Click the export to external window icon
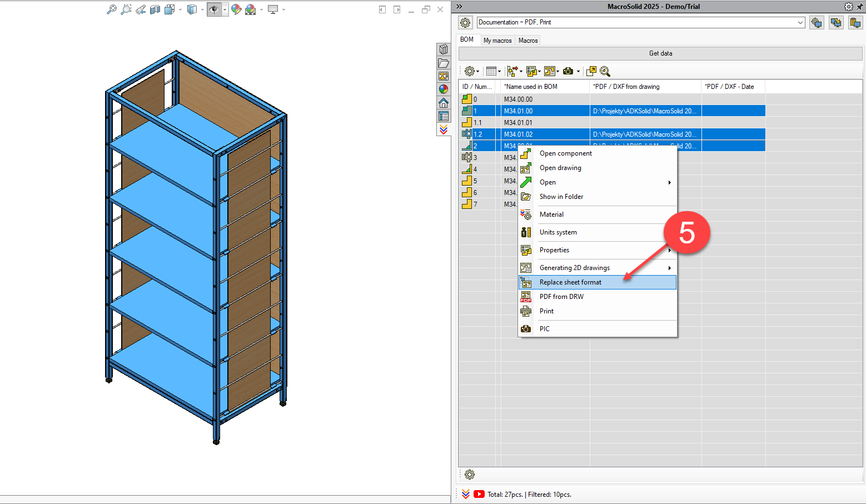This screenshot has width=866, height=504. (x=591, y=71)
